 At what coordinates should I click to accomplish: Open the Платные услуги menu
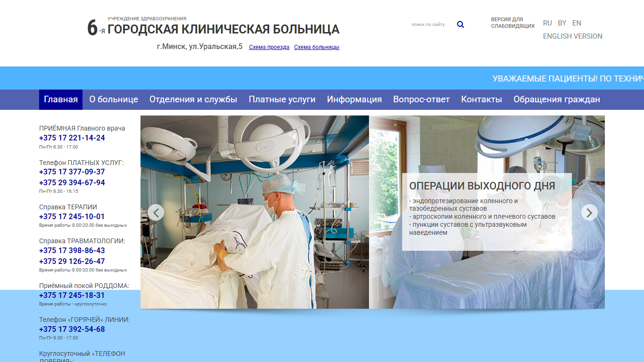coord(282,99)
